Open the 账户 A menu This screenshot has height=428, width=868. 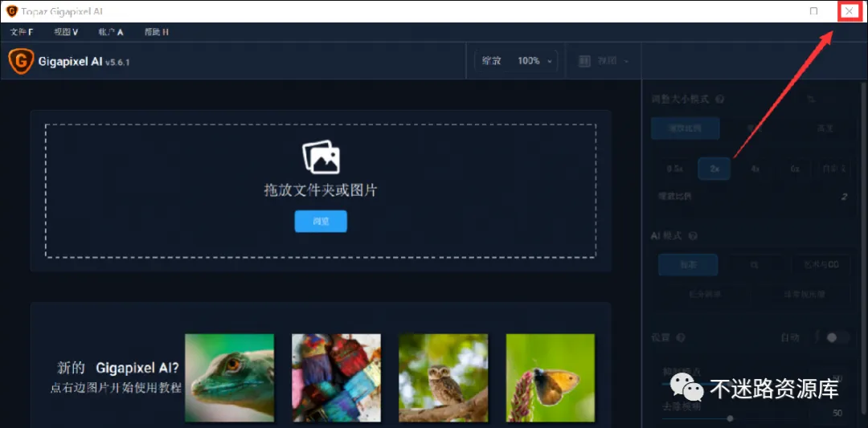111,32
